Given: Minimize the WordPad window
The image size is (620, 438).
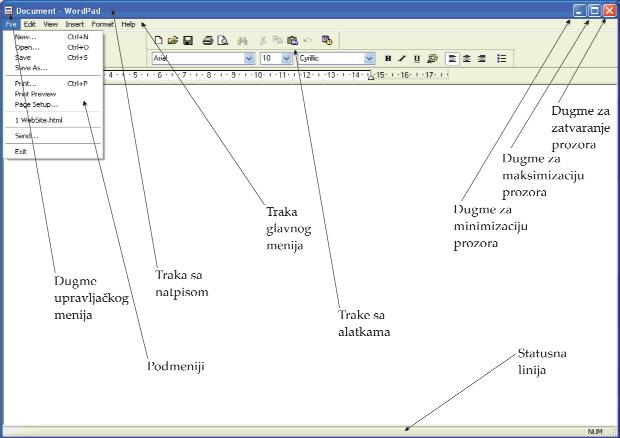Looking at the screenshot, I should pyautogui.click(x=579, y=11).
